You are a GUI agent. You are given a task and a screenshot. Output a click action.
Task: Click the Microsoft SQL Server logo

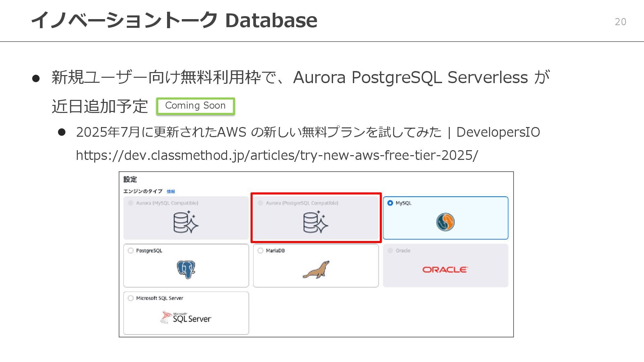click(186, 317)
